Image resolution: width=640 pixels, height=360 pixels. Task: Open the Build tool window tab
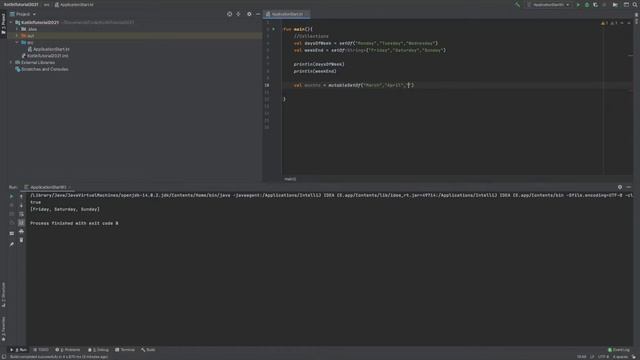pos(148,350)
